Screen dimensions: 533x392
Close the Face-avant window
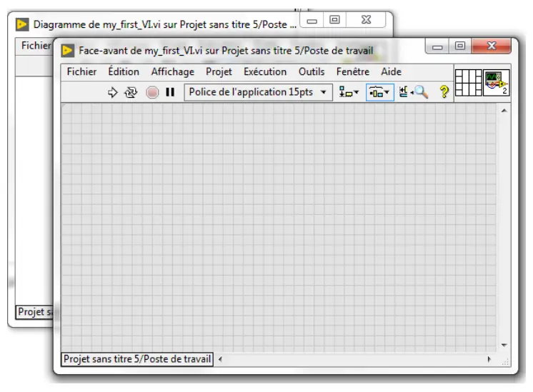[x=492, y=46]
